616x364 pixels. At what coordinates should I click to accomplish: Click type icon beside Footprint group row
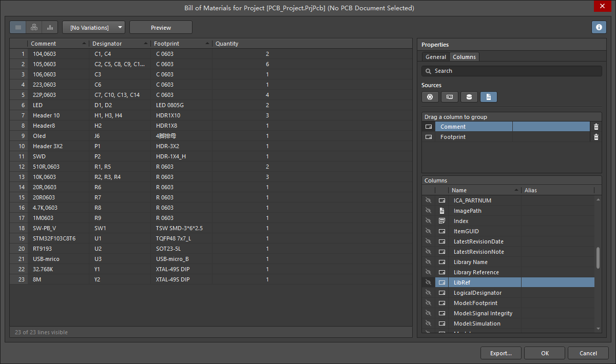[429, 137]
